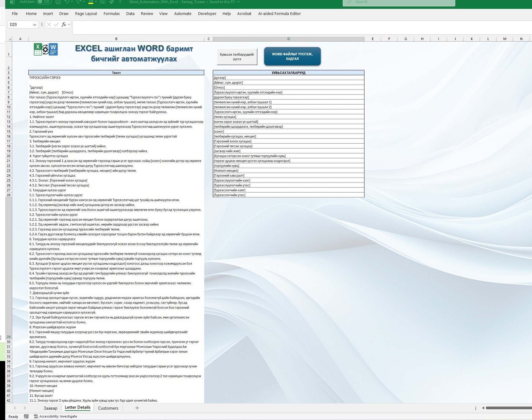Viewport: 532px width, 420px height.
Task: Expand the Name Box dropdown
Action: tap(34, 24)
